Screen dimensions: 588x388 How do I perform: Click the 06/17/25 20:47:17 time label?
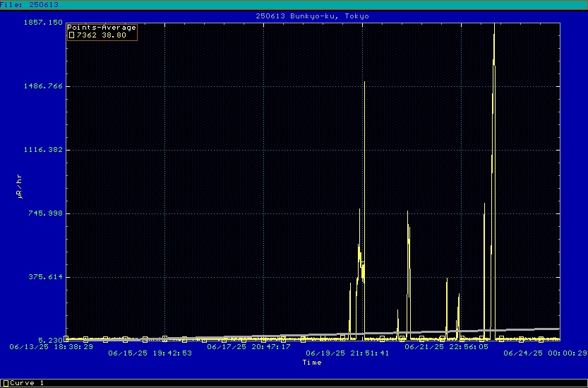click(x=248, y=347)
